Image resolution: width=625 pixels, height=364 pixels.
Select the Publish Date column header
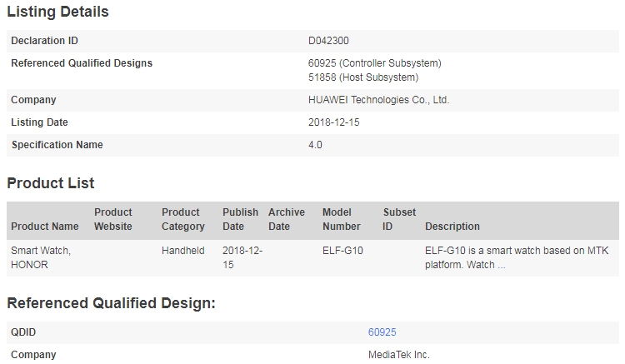tap(240, 219)
